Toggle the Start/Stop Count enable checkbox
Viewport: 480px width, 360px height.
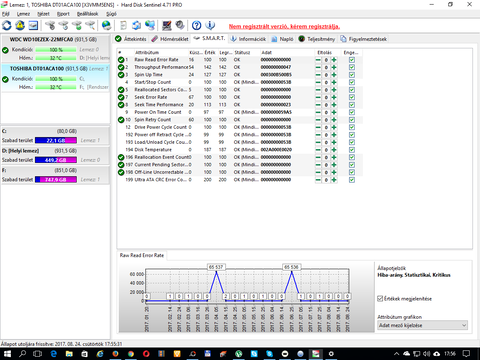tap(352, 82)
